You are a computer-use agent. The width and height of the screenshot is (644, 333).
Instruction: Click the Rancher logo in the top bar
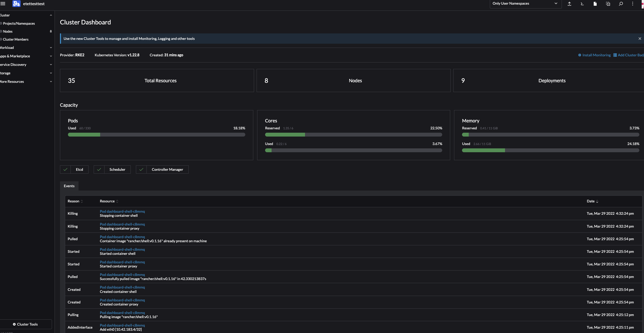click(x=16, y=4)
